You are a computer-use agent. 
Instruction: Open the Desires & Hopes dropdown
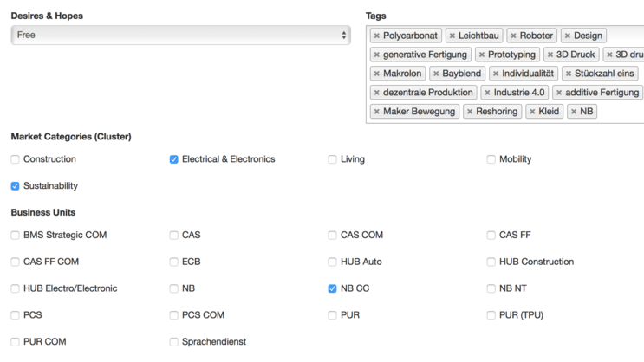pos(180,36)
